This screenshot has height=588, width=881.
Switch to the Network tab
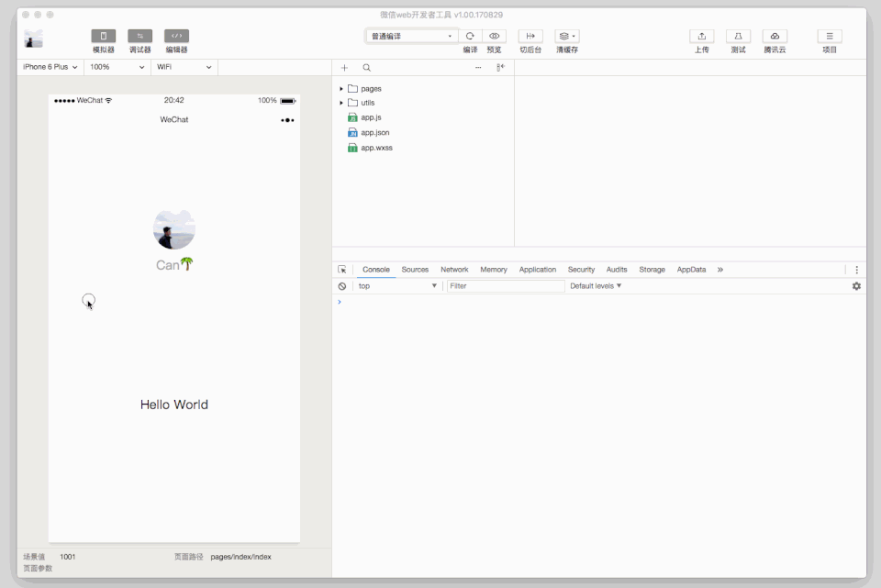(454, 270)
